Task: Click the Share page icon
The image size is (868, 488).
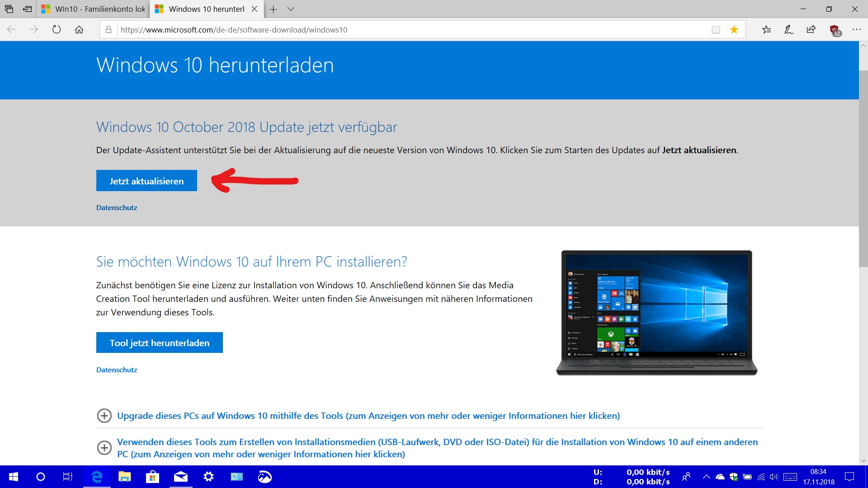Action: pyautogui.click(x=811, y=29)
